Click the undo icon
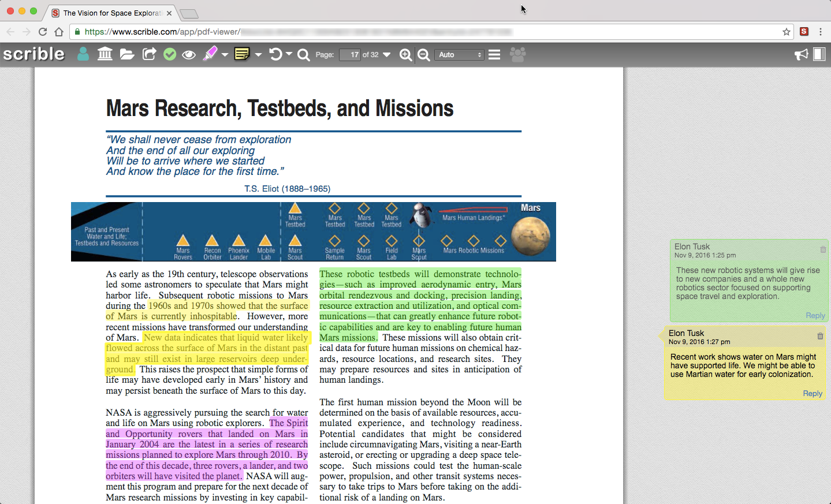Screen dimensions: 831x504 click(275, 54)
